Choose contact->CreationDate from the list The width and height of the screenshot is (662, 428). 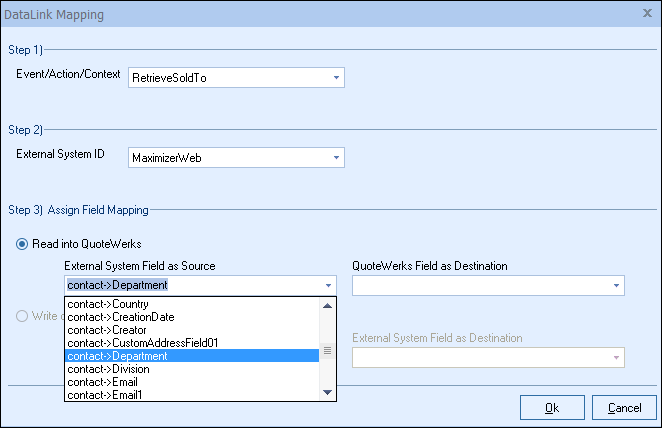[190, 316]
